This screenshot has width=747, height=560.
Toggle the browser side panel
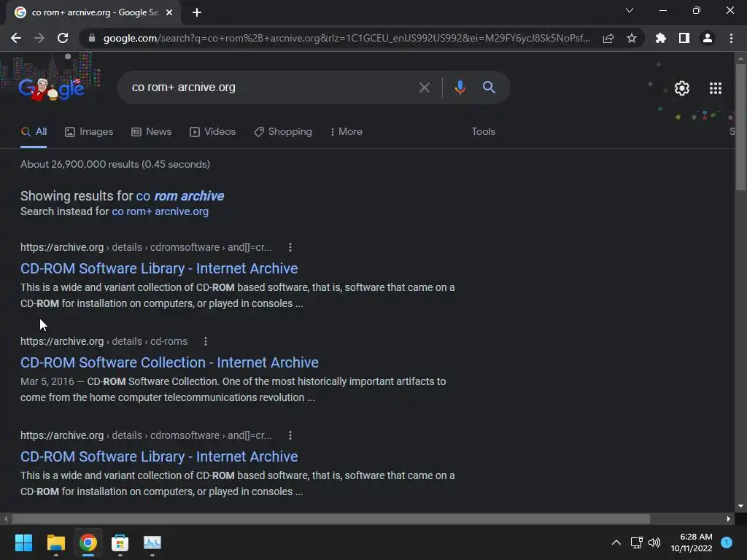684,38
